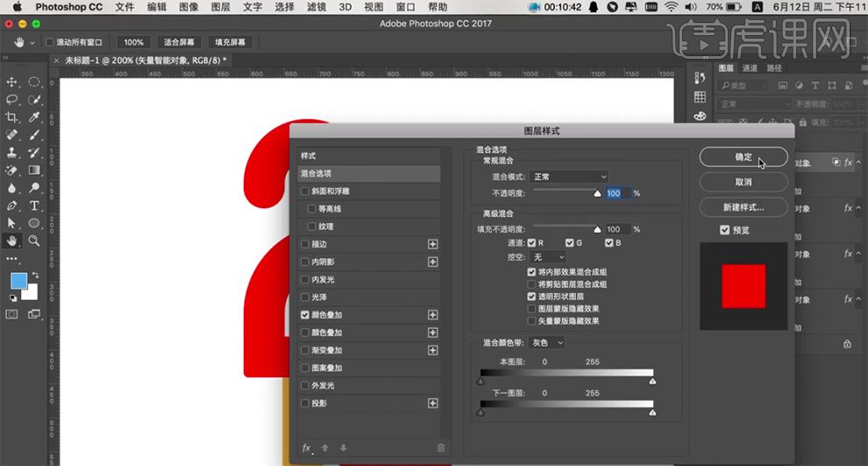868x466 pixels.
Task: Click the 适合屏幕 button
Action: 179,42
